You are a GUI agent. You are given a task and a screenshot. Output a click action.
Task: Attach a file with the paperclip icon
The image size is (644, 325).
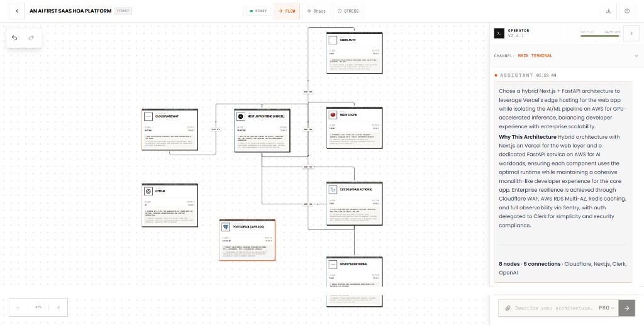[x=508, y=308]
